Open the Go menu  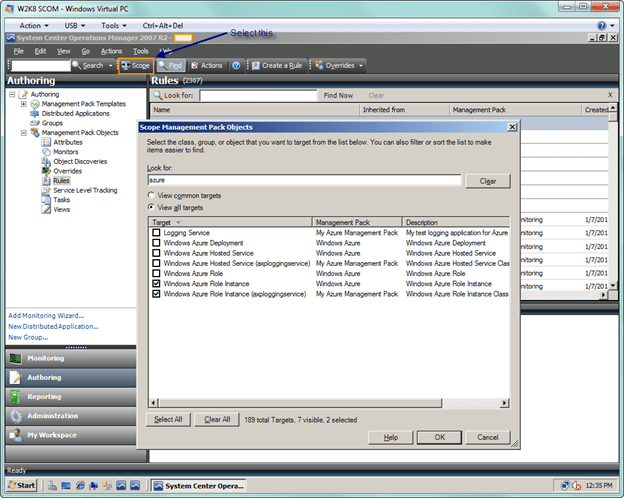pos(86,51)
